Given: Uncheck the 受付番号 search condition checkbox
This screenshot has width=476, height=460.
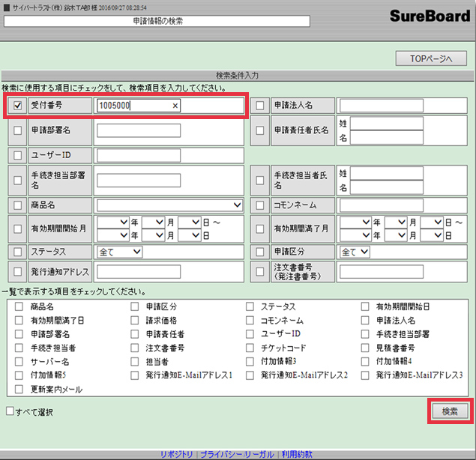Looking at the screenshot, I should coord(18,106).
